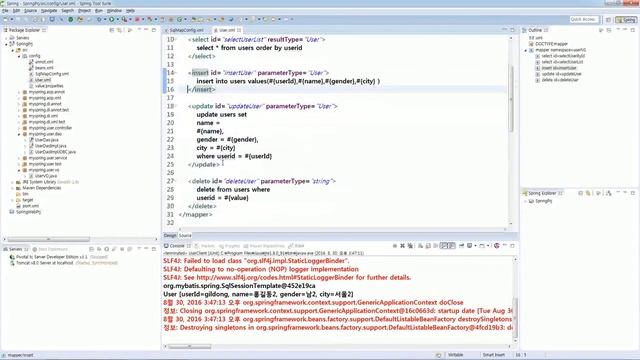640x360 pixels.
Task: Open the Navigate menu
Action: coord(49,11)
